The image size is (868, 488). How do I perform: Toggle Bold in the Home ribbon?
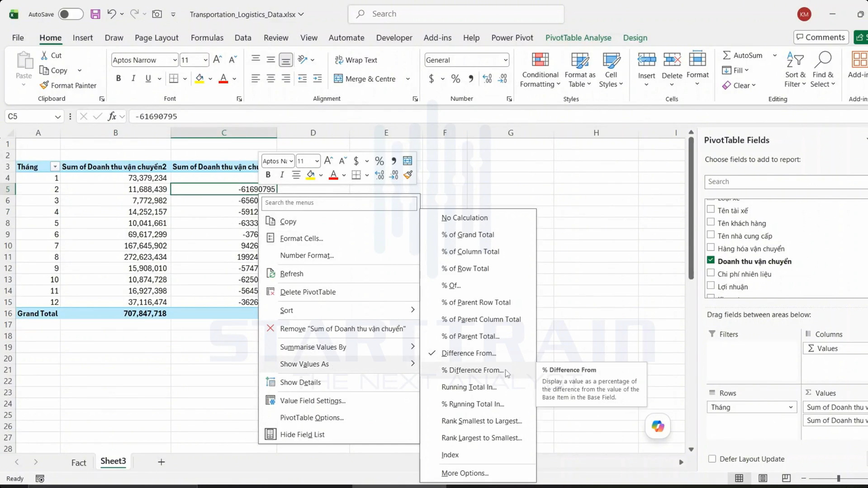pyautogui.click(x=119, y=78)
